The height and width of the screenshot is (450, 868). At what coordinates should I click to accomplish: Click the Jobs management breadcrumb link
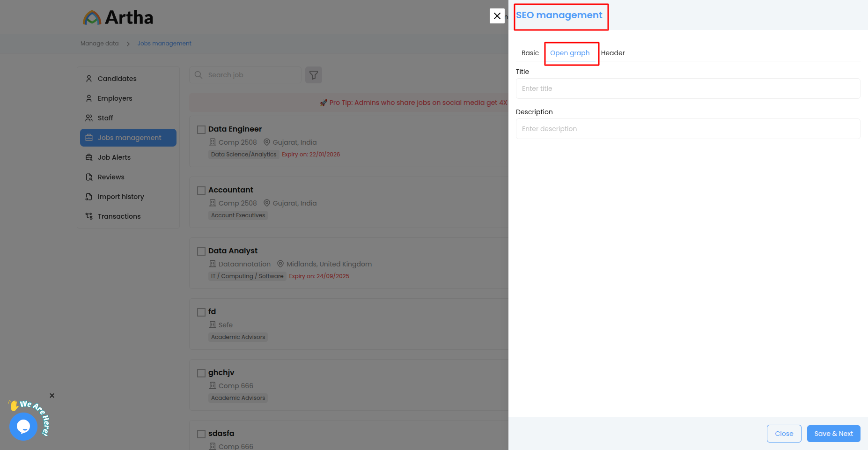pyautogui.click(x=164, y=44)
